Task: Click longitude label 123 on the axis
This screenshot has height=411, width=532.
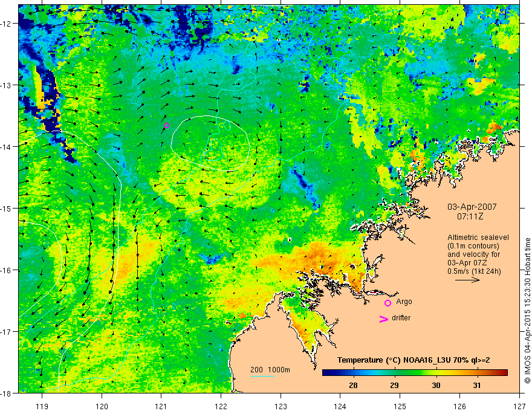Action: pyautogui.click(x=281, y=406)
